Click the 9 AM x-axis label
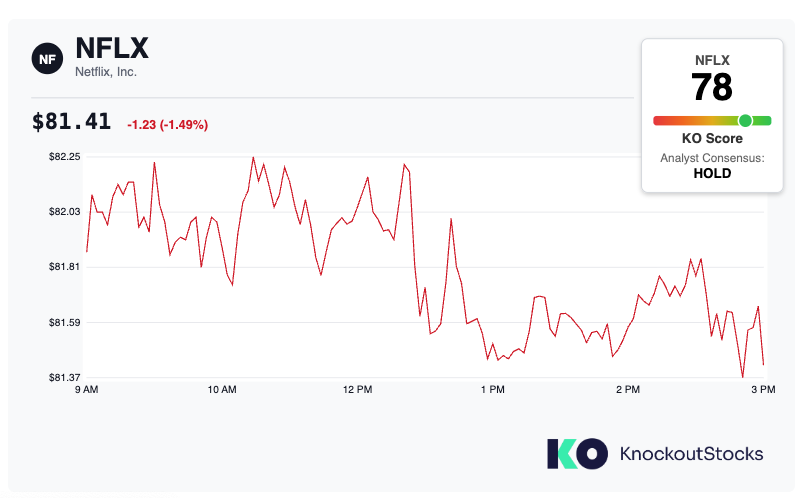Image resolution: width=801 pixels, height=498 pixels. click(x=86, y=389)
